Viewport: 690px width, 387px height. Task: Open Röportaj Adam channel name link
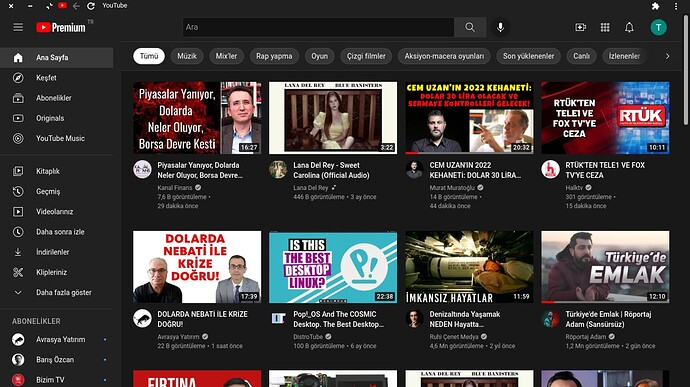(x=586, y=337)
